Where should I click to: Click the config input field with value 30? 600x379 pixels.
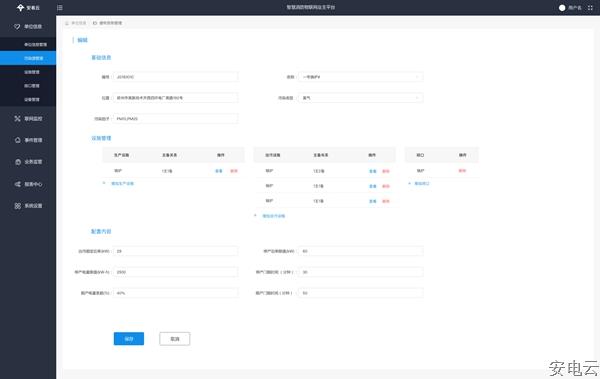point(360,272)
